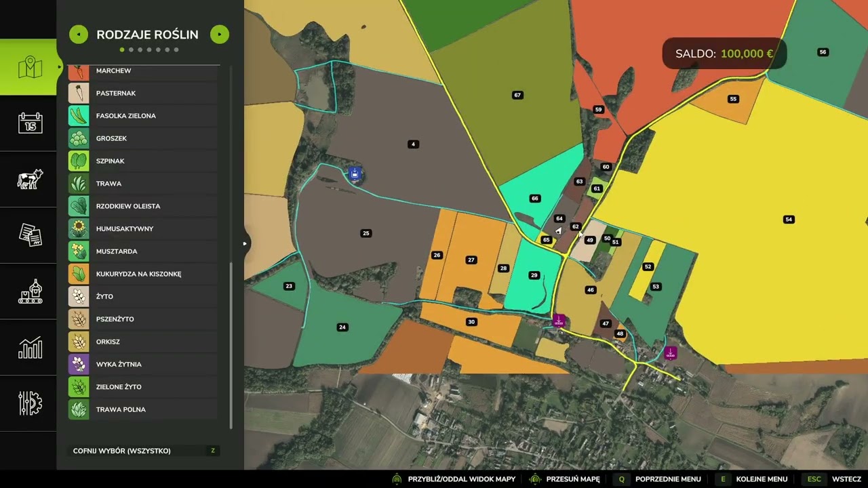Viewport: 868px width, 488px height.
Task: Click ESC Wstecz button
Action: (x=832, y=479)
